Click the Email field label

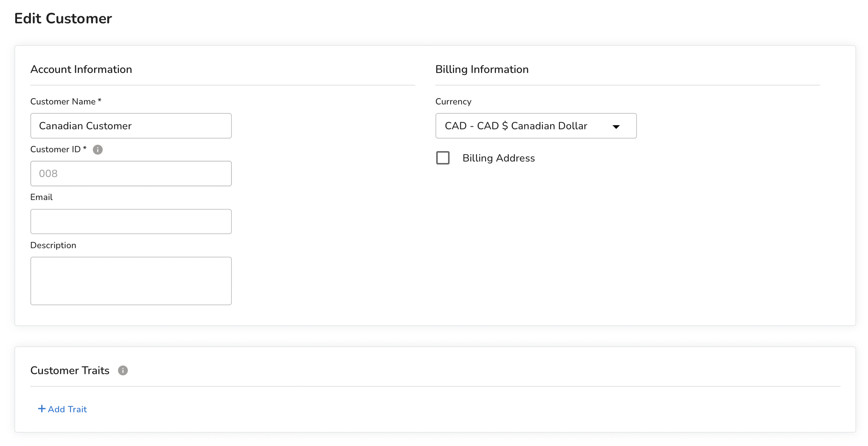pos(41,197)
